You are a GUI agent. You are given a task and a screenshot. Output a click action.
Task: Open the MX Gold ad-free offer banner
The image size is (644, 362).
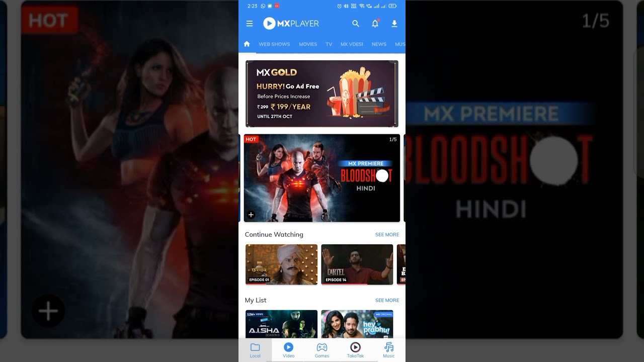tap(322, 94)
